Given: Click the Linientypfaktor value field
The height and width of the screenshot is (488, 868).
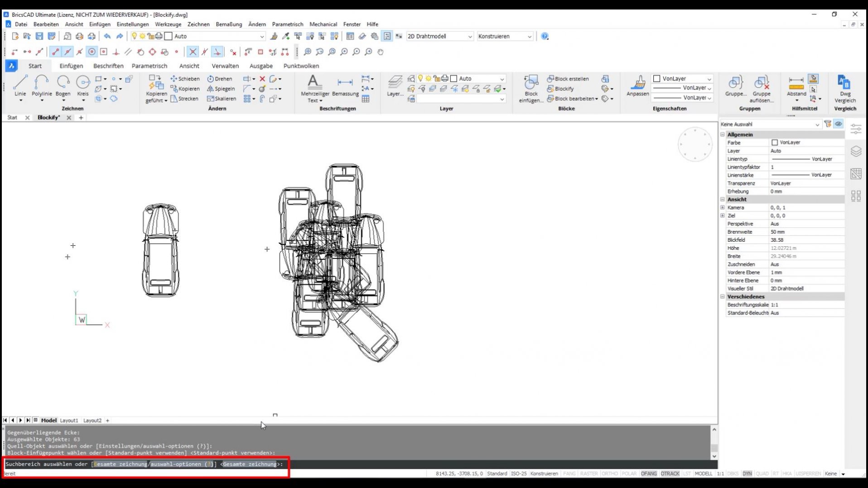Looking at the screenshot, I should click(x=806, y=167).
